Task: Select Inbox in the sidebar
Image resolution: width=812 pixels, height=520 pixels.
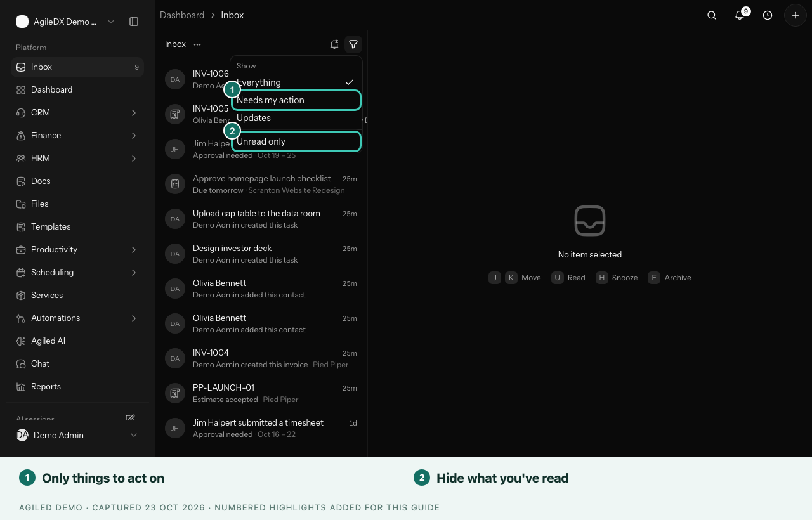Action: click(x=77, y=67)
